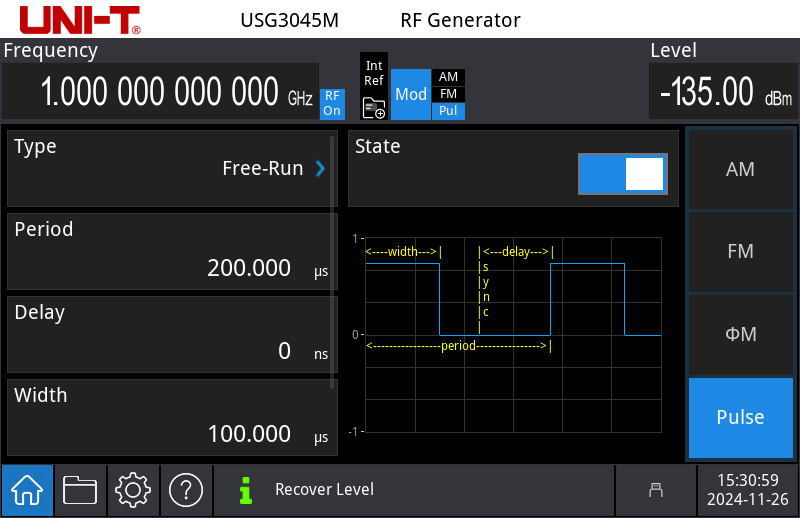Click the Int Ref reference icon
The height and width of the screenshot is (518, 800).
point(374,87)
